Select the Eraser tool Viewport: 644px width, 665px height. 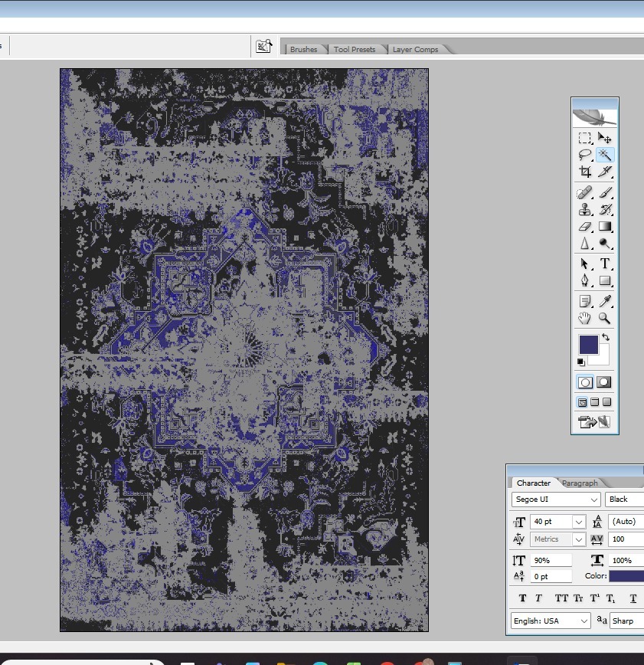point(585,227)
